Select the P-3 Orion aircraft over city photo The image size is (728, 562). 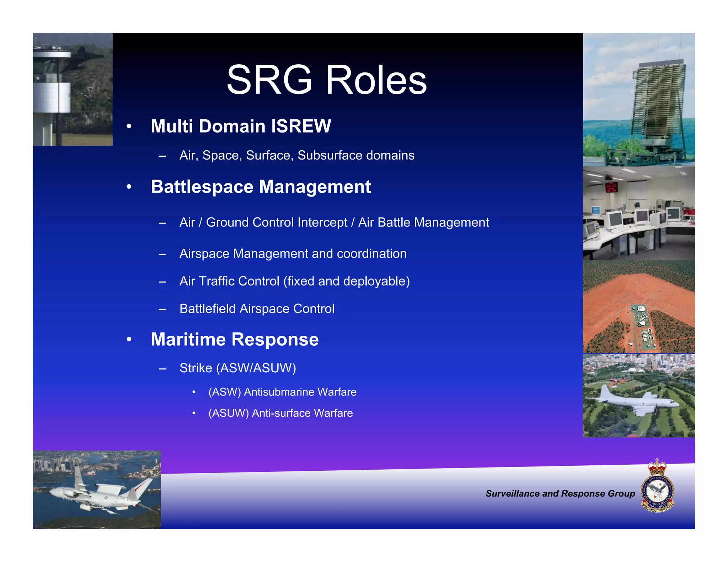point(639,395)
